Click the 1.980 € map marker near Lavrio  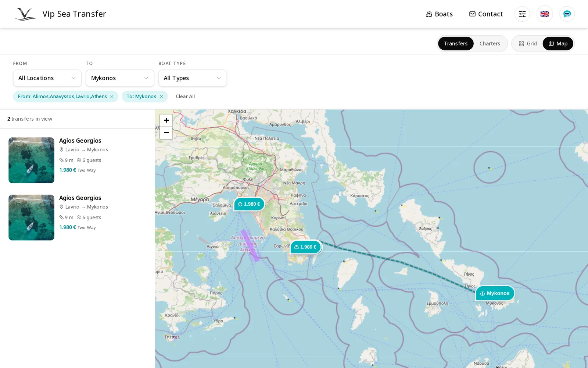coord(305,247)
